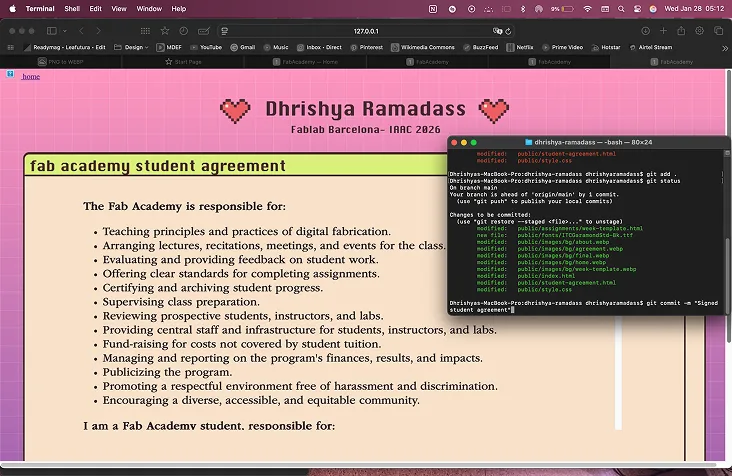Go forward with Safari's forward arrow
732x476 pixels.
click(98, 31)
